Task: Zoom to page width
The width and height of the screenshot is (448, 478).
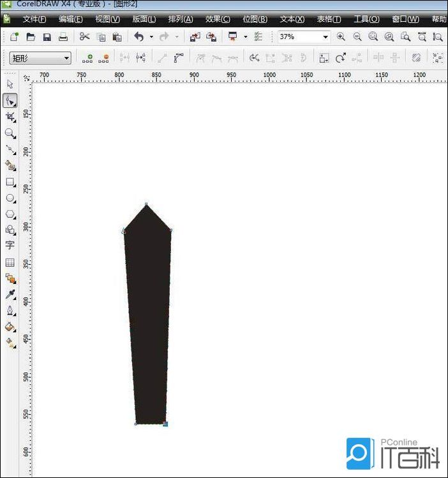Action: click(422, 37)
